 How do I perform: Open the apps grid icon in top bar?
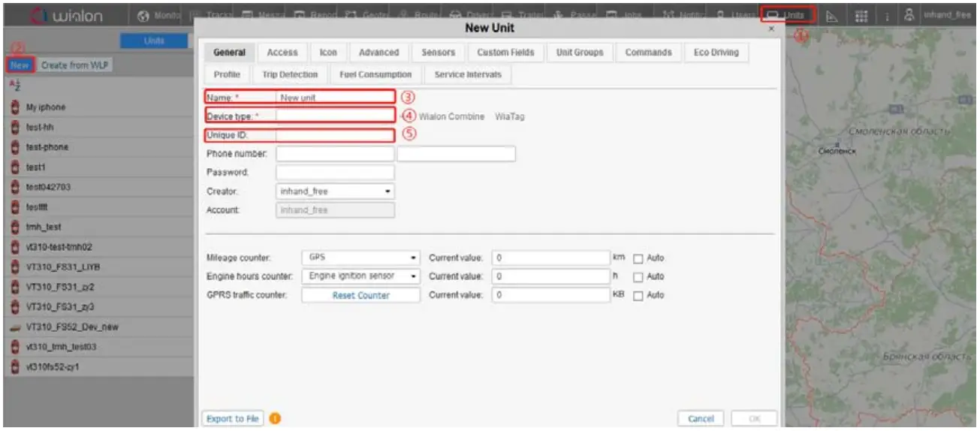pyautogui.click(x=861, y=16)
